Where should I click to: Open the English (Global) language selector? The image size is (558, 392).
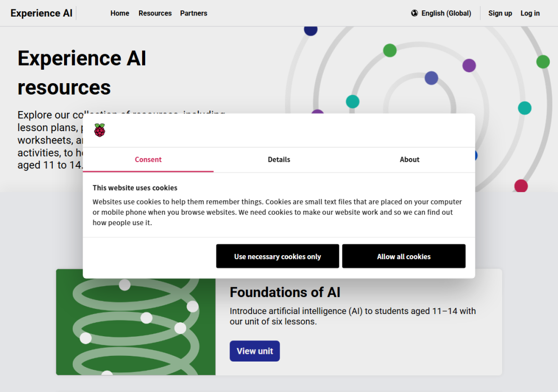[x=441, y=13]
